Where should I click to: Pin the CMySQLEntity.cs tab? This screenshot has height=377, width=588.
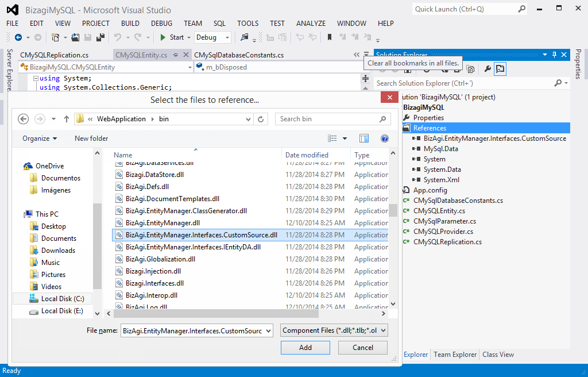(175, 55)
